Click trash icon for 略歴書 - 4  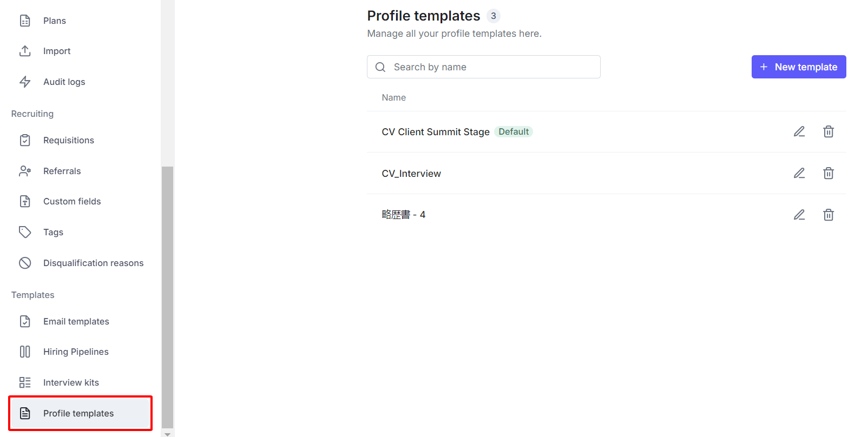828,215
